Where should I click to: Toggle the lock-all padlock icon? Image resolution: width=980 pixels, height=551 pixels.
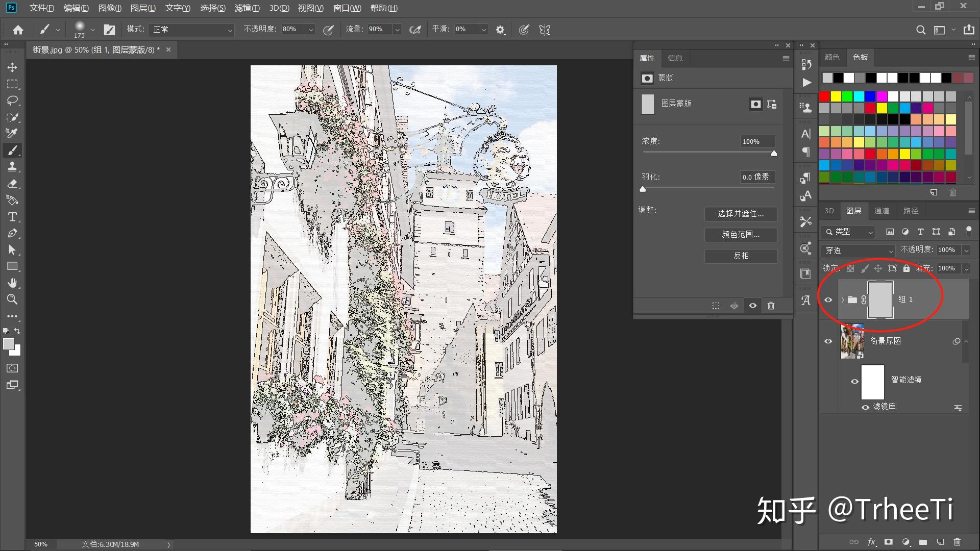[x=906, y=268]
